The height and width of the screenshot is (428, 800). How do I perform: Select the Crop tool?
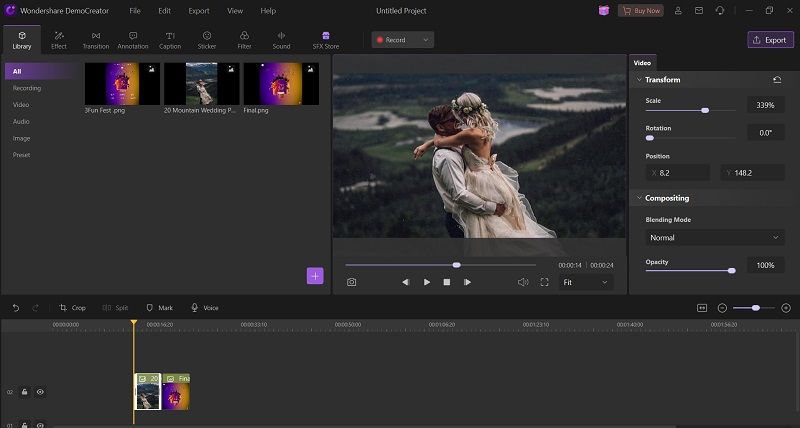pos(72,308)
